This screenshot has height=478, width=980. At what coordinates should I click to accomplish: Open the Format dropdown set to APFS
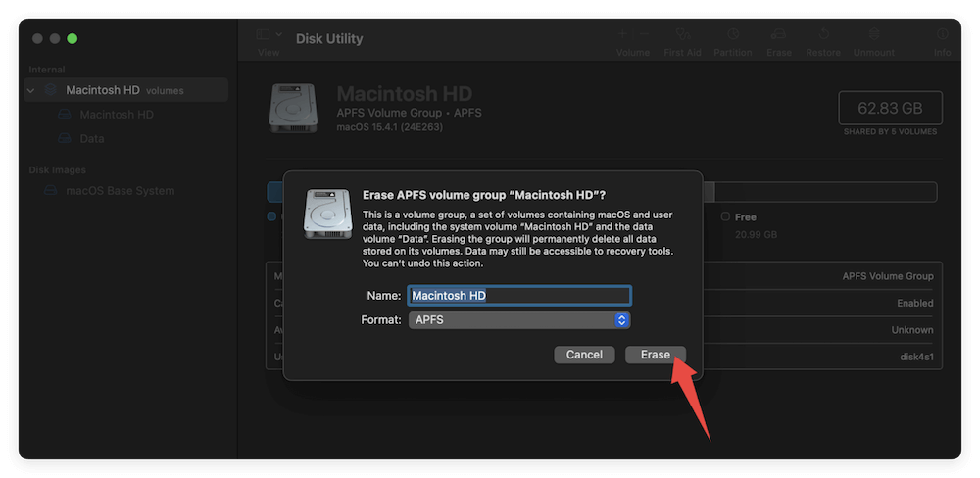coord(519,320)
